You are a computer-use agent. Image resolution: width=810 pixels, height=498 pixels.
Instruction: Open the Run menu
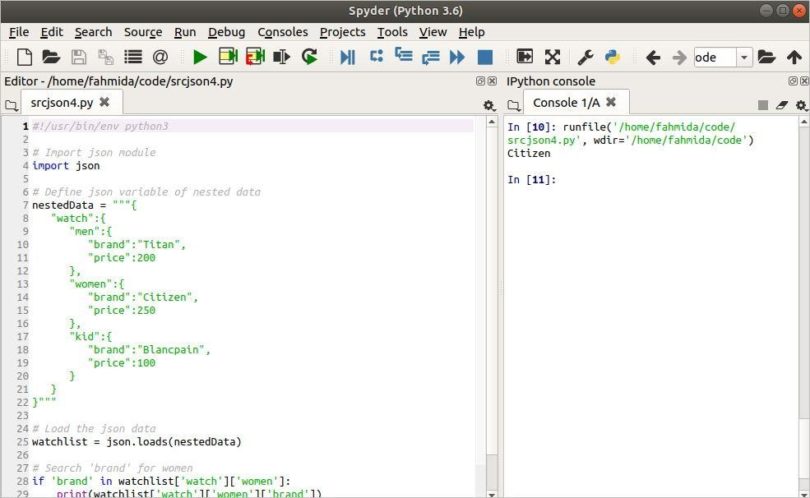pyautogui.click(x=184, y=32)
